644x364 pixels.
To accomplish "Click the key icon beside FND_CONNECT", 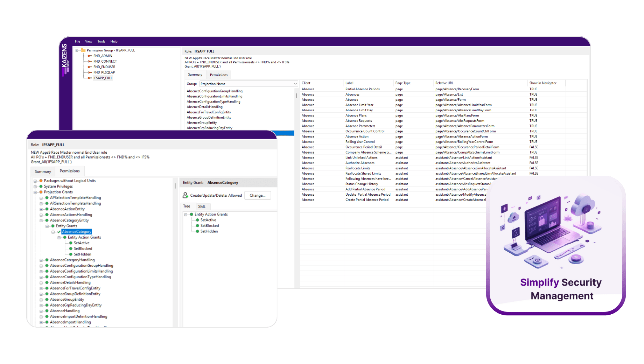I will pyautogui.click(x=90, y=62).
